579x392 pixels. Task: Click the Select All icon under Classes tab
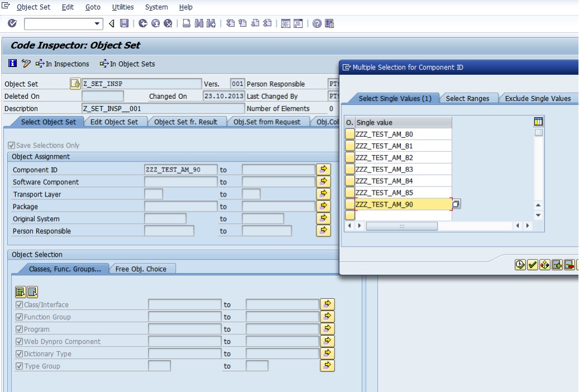[20, 292]
